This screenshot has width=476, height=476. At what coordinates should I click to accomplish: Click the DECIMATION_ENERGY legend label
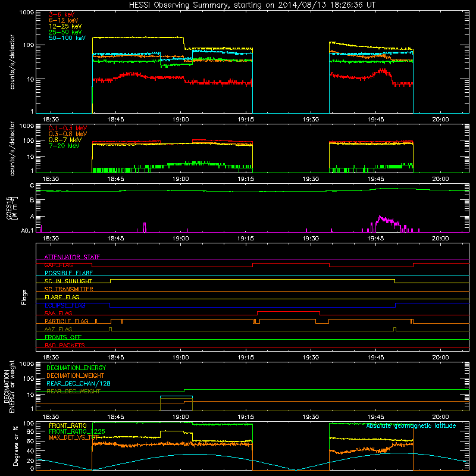(76, 368)
